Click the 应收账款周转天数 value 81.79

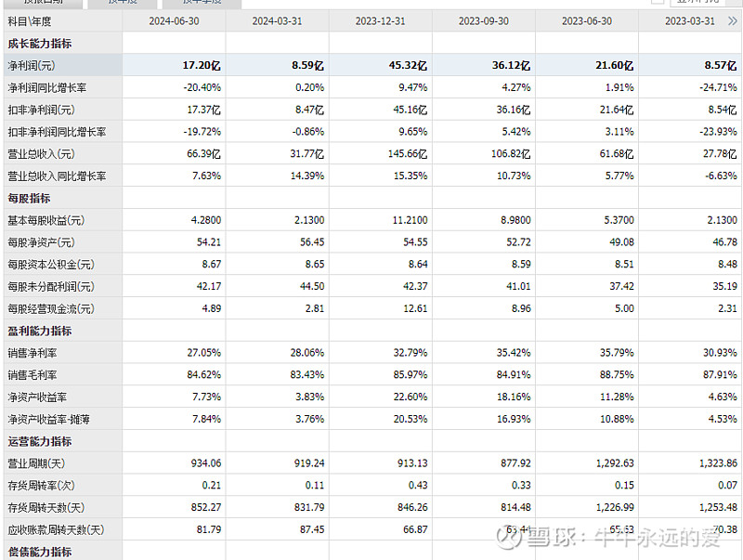[x=209, y=529]
